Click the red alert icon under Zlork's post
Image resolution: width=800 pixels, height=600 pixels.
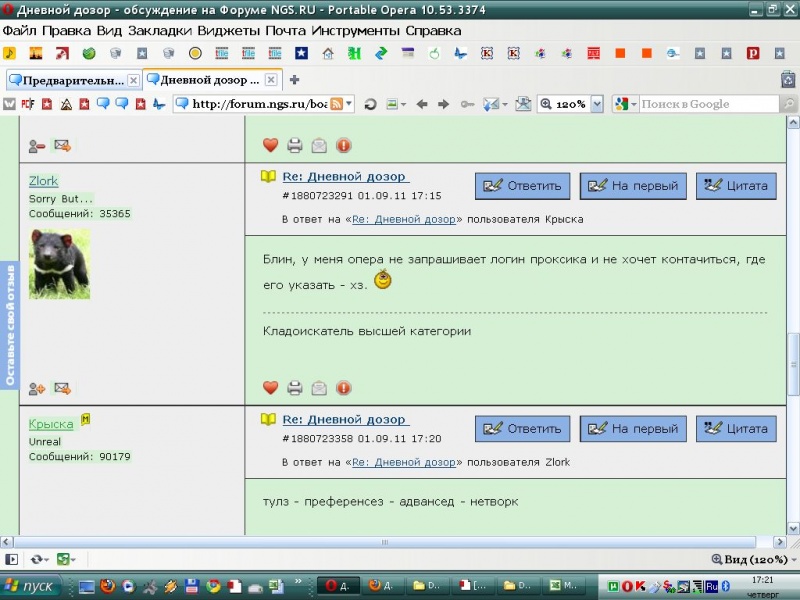344,388
